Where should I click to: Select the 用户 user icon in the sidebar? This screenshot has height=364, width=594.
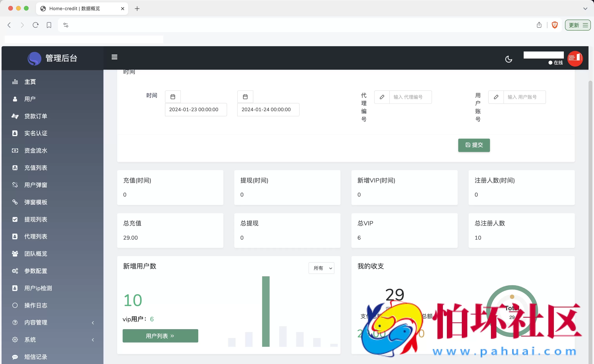[15, 99]
